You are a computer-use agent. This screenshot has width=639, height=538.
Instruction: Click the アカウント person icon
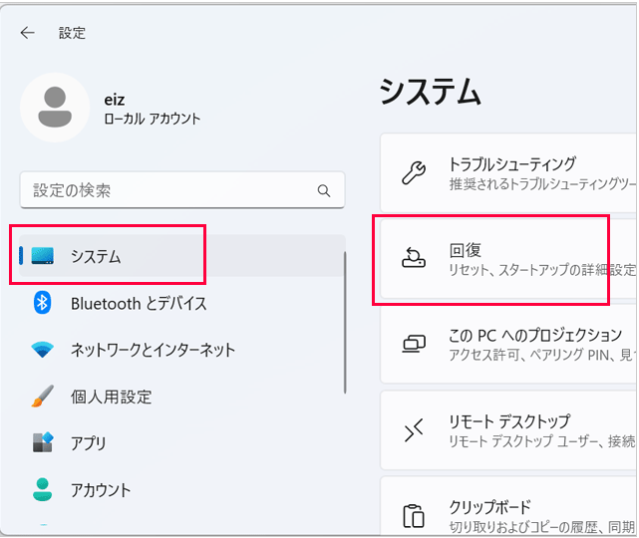(42, 489)
